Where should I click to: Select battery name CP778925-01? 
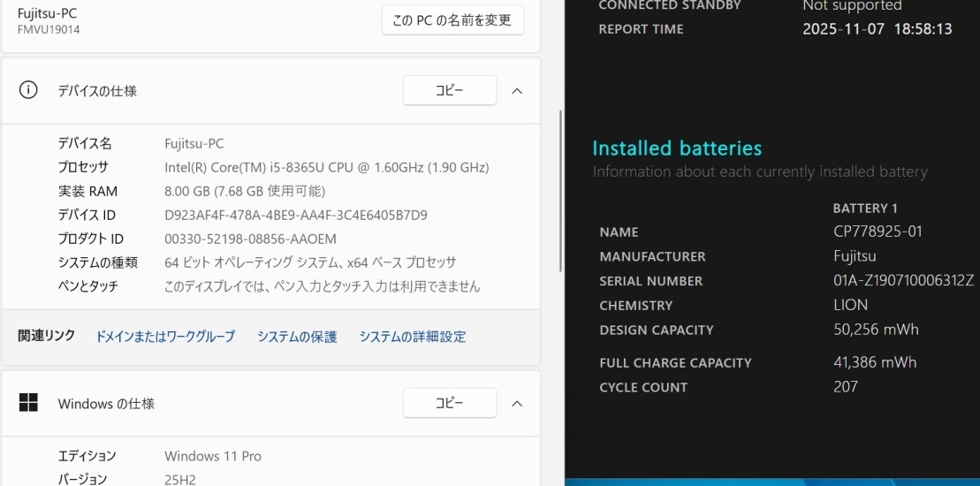point(877,232)
